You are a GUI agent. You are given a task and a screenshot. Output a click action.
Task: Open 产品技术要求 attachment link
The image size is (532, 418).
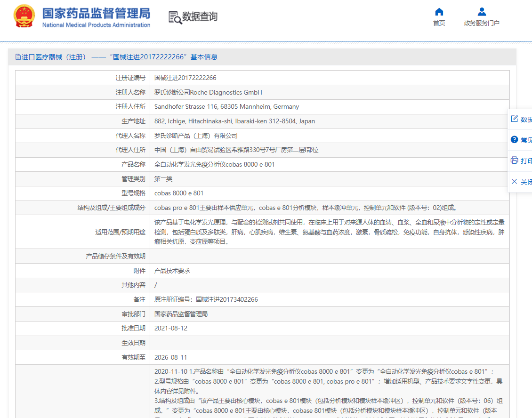click(172, 271)
